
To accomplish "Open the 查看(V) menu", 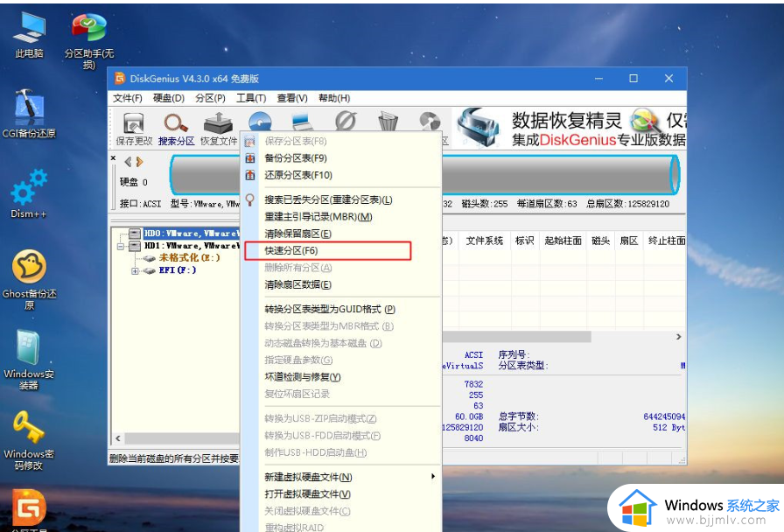I will click(x=292, y=98).
